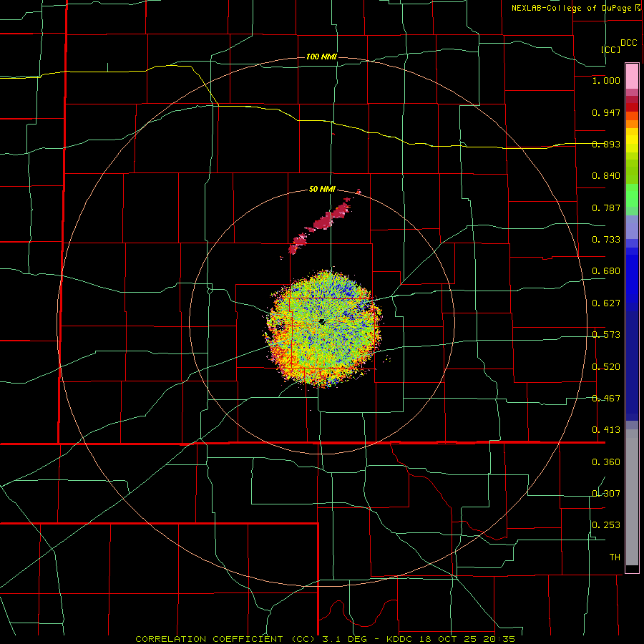Click the [CC] product label above the colorbar
Screen dimensions: 644x644
pyautogui.click(x=611, y=49)
